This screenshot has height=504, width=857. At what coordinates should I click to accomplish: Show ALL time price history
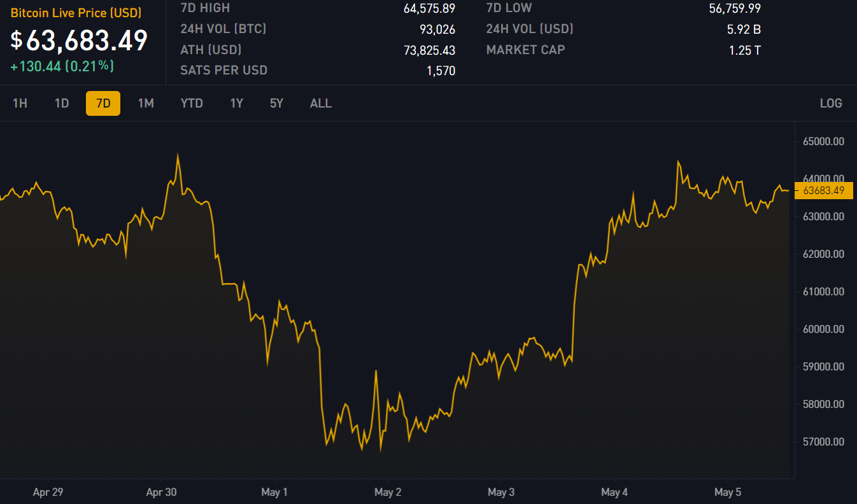321,103
